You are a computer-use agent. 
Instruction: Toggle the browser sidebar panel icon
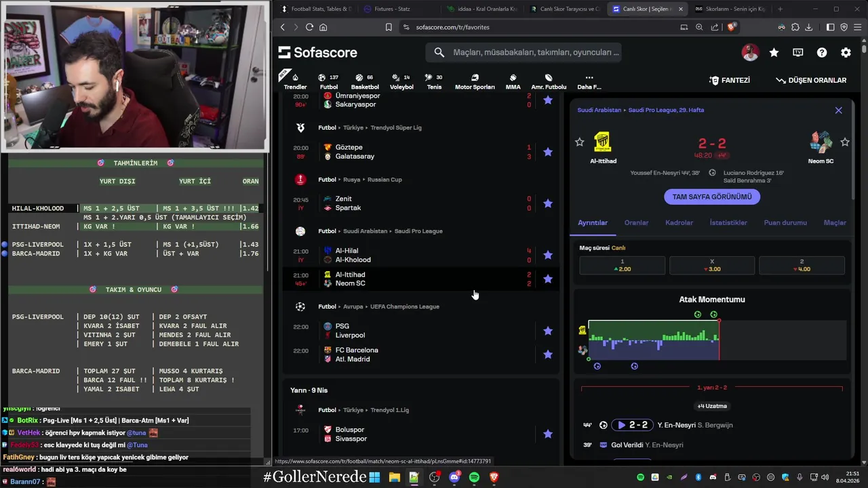830,27
